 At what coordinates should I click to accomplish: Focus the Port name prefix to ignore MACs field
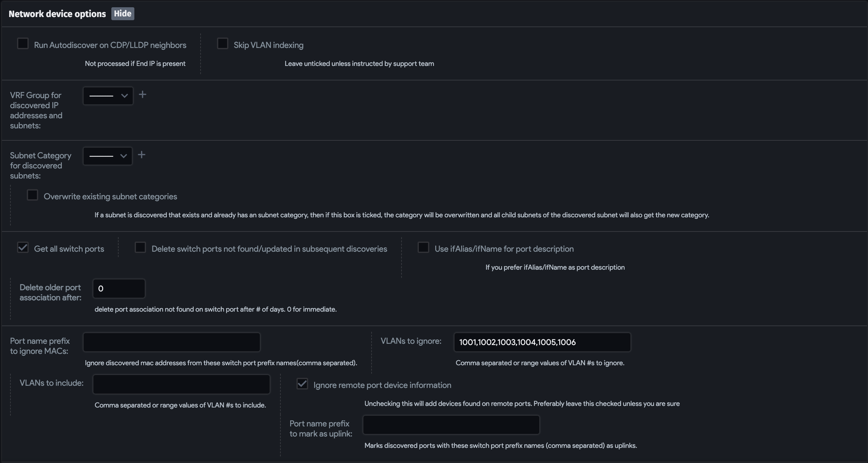coord(172,342)
